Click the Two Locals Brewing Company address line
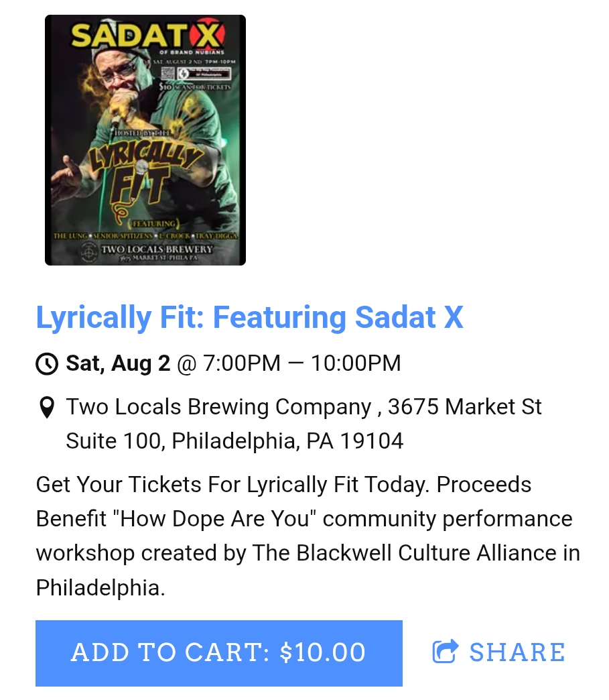Screen dimensions: 609x700 click(x=303, y=407)
